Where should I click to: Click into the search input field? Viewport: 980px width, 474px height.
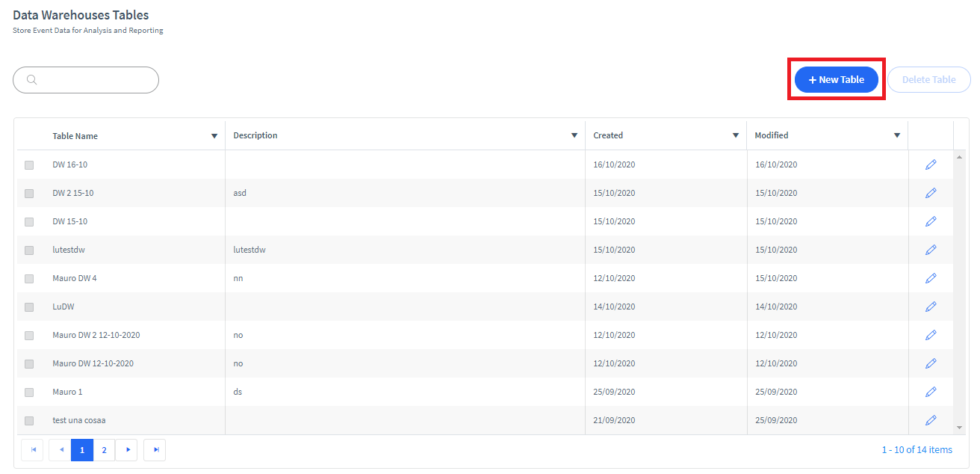[86, 80]
